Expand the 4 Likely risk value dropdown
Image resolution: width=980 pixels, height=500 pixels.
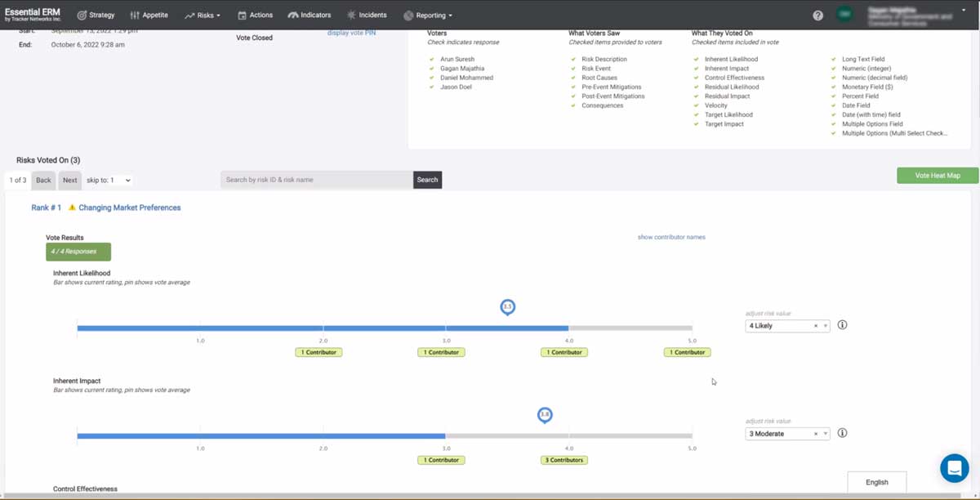[x=826, y=326]
